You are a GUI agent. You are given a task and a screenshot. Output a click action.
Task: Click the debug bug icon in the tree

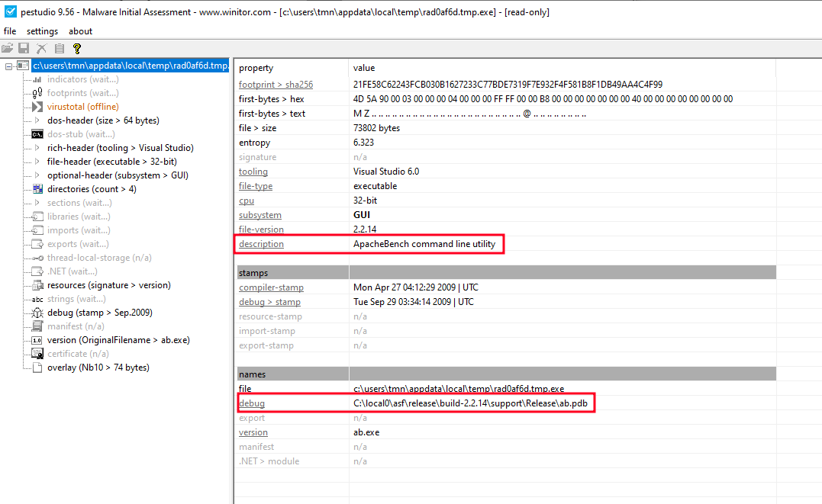tap(36, 312)
